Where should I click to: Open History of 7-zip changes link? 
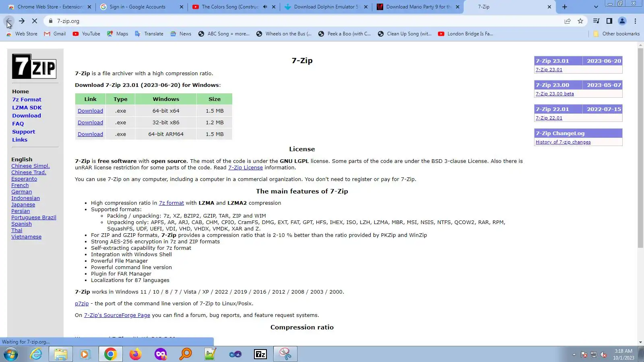point(563,142)
